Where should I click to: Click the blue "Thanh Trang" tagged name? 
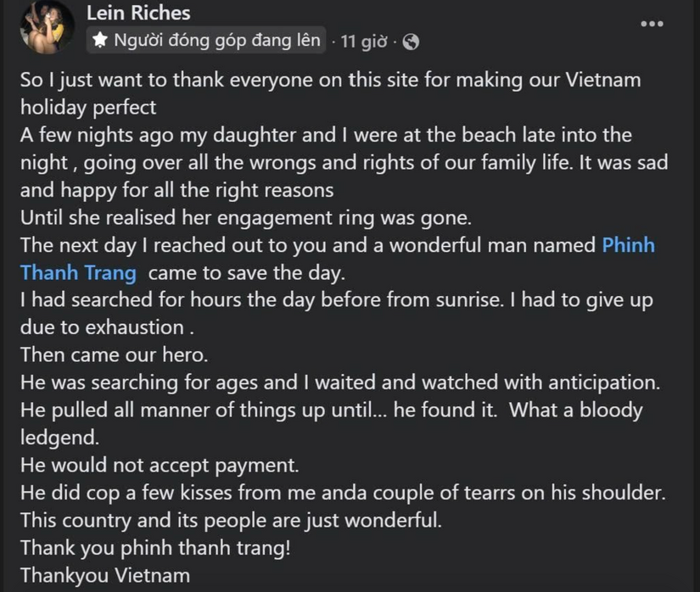[78, 272]
